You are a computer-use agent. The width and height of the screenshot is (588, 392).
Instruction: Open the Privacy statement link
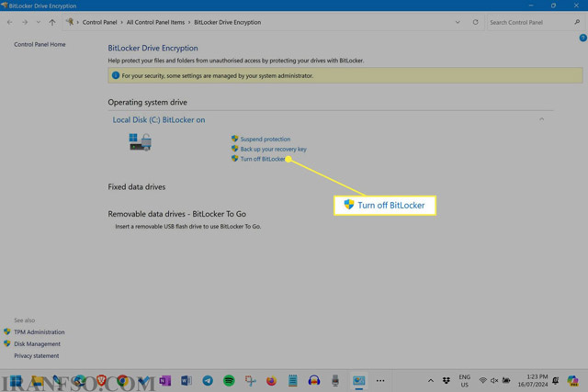pos(37,356)
